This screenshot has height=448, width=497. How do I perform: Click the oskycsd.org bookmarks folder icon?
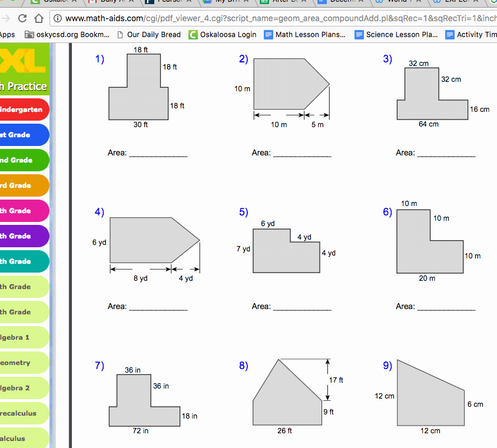[29, 35]
